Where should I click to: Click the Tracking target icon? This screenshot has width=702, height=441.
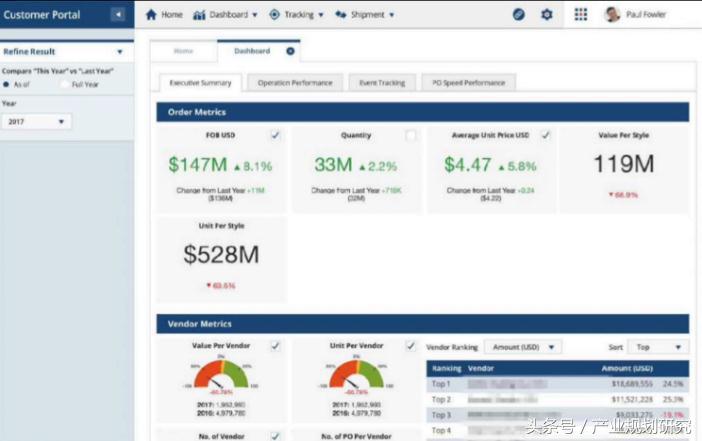(x=274, y=15)
